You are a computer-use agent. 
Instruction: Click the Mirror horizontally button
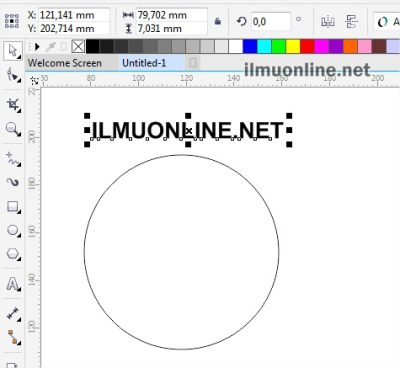click(328, 22)
